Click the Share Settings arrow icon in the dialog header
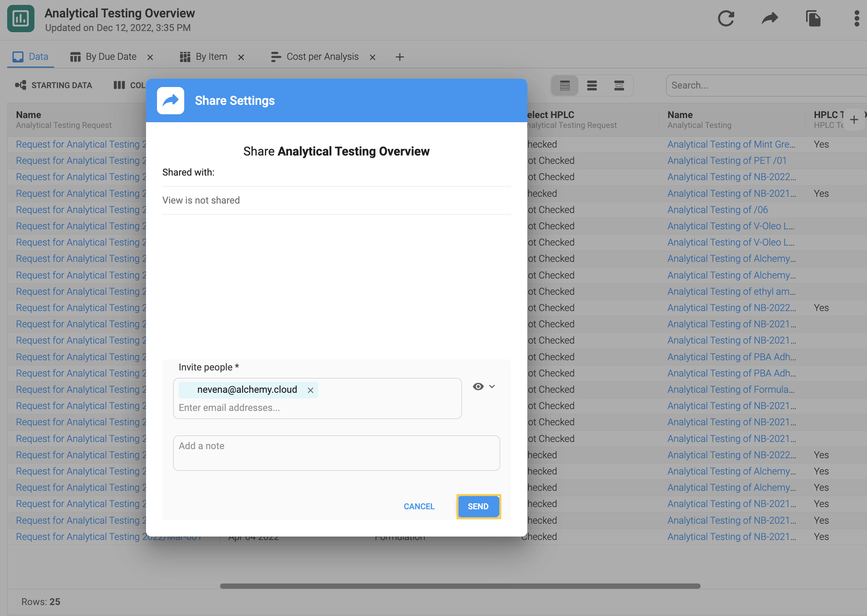The height and width of the screenshot is (616, 867). point(171,101)
